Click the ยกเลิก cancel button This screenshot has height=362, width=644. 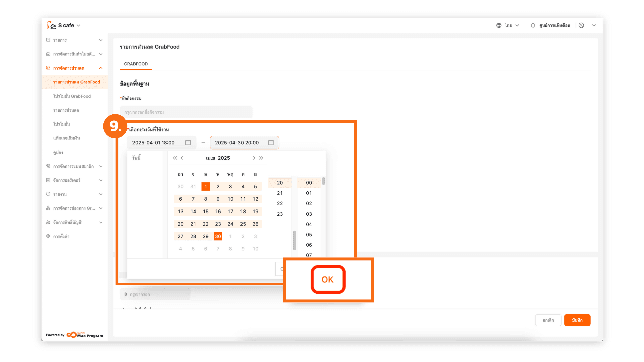coord(548,320)
